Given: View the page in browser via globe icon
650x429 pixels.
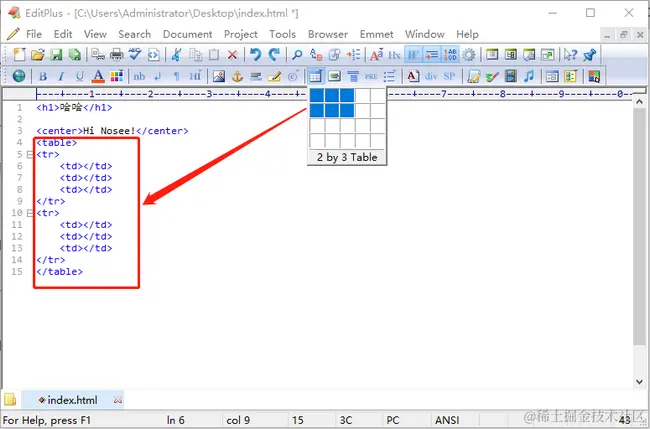Looking at the screenshot, I should [19, 76].
